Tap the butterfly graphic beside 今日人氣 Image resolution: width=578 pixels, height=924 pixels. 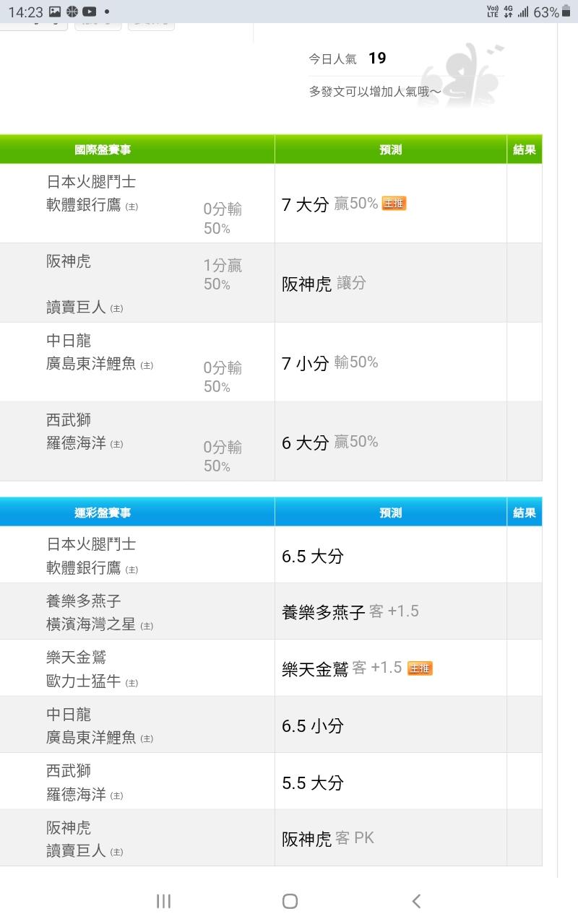[462, 76]
